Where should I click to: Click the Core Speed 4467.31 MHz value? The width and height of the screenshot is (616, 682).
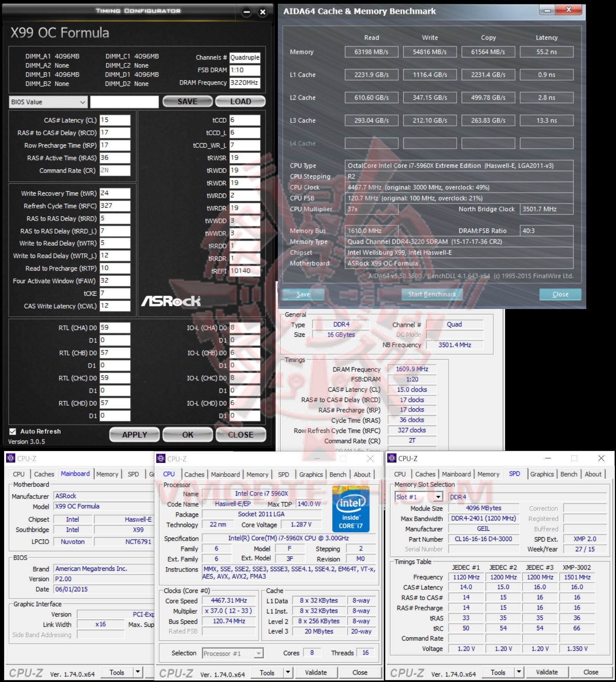point(229,600)
